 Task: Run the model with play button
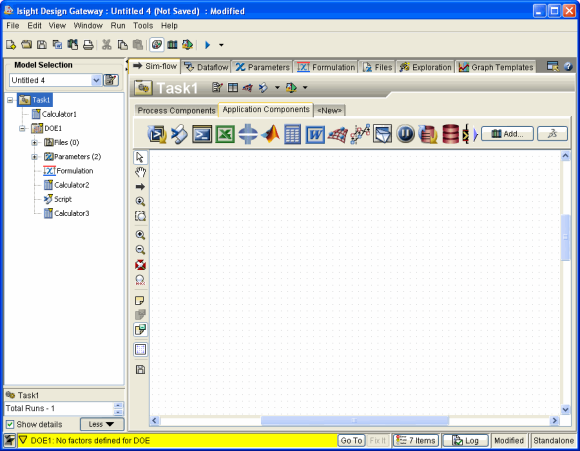click(207, 45)
